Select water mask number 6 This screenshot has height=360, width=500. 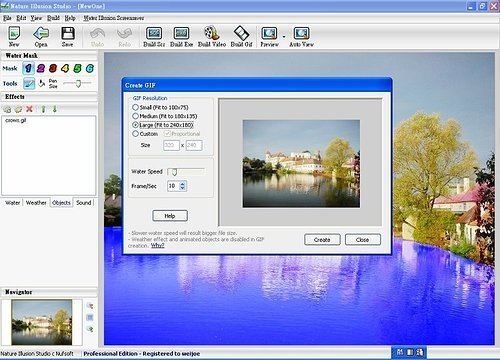pos(90,68)
